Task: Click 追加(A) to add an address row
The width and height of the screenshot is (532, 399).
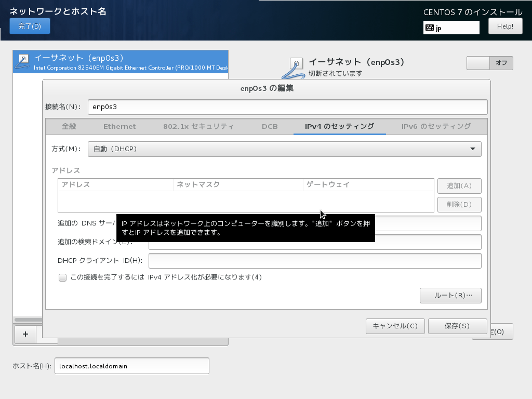Action: 459,185
